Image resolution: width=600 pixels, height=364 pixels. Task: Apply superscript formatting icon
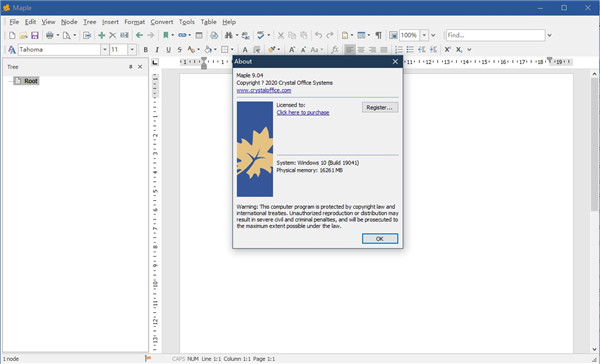pyautogui.click(x=447, y=49)
